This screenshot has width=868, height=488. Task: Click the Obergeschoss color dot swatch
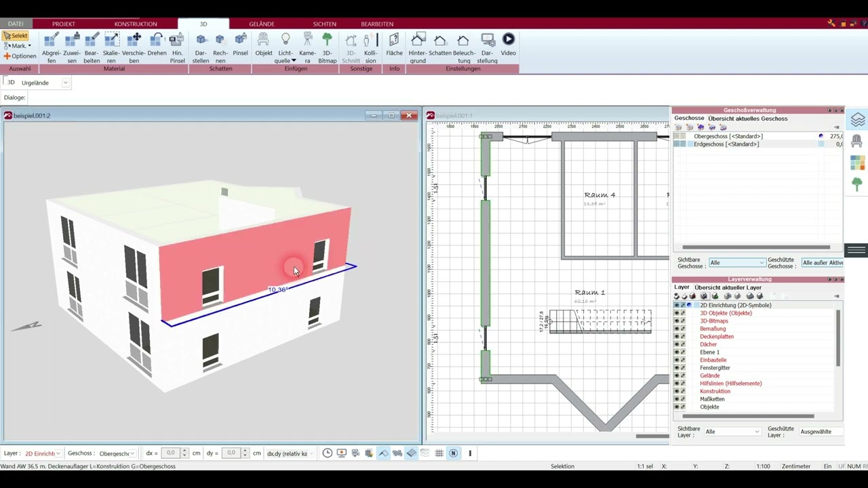click(x=821, y=136)
